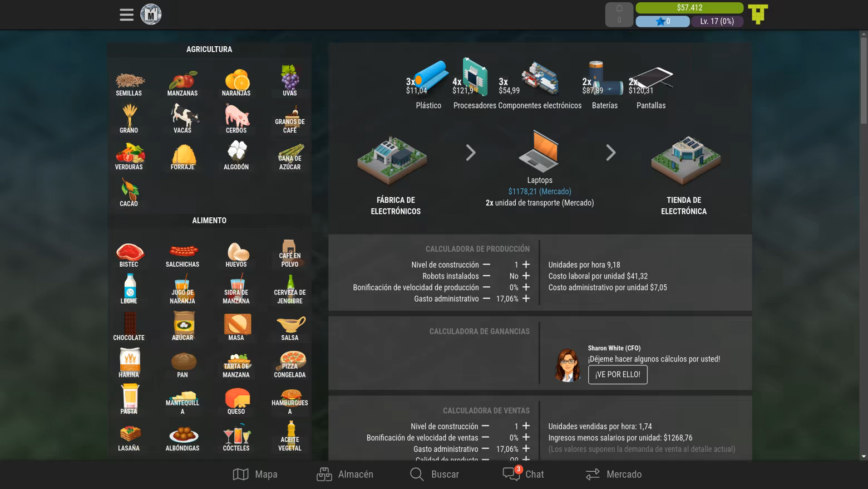The height and width of the screenshot is (489, 868).
Task: Increase production Nivel de construcción
Action: coord(526,265)
